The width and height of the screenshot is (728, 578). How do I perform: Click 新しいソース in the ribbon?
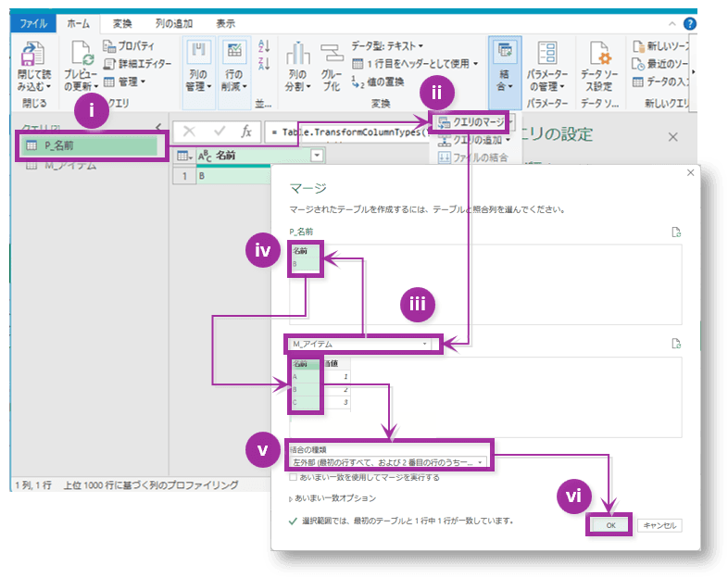click(x=660, y=45)
